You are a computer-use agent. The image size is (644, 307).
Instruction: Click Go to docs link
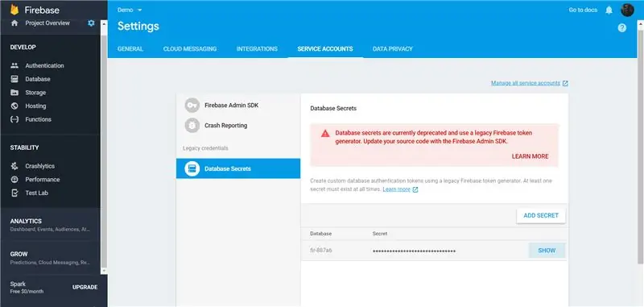pyautogui.click(x=583, y=10)
